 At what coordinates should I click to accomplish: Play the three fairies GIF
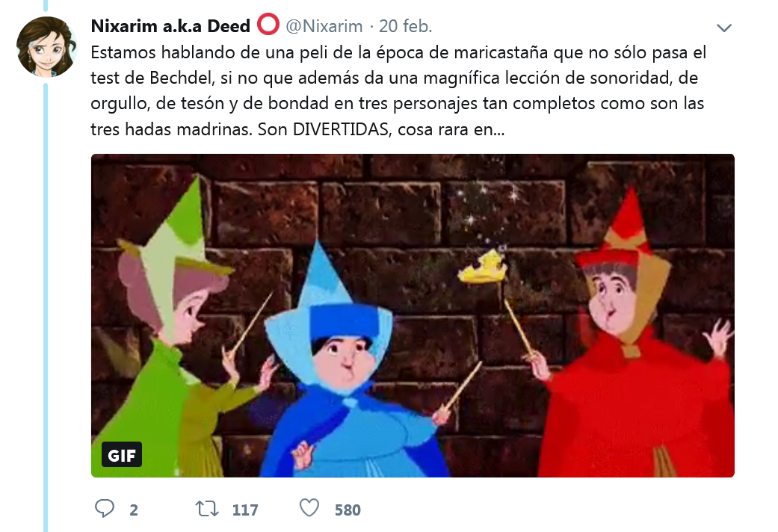pos(413,315)
